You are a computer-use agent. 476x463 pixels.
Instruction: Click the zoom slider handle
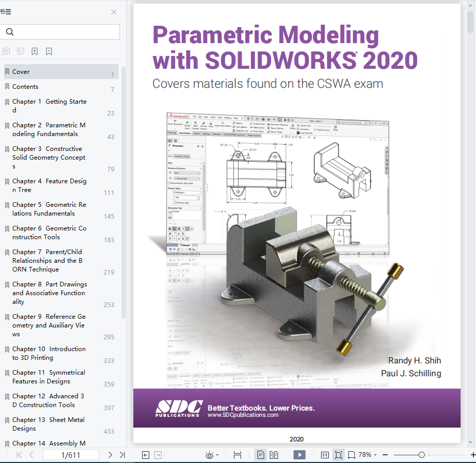pyautogui.click(x=421, y=455)
